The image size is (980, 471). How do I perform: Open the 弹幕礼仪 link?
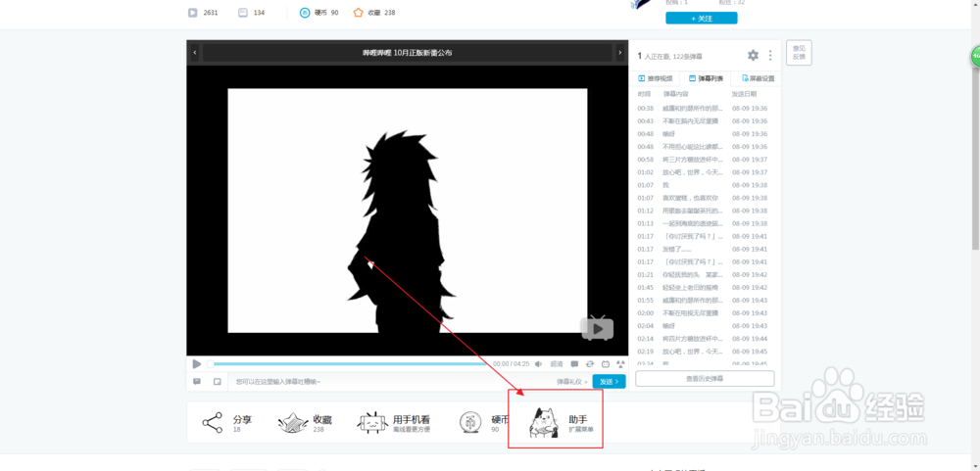[571, 381]
